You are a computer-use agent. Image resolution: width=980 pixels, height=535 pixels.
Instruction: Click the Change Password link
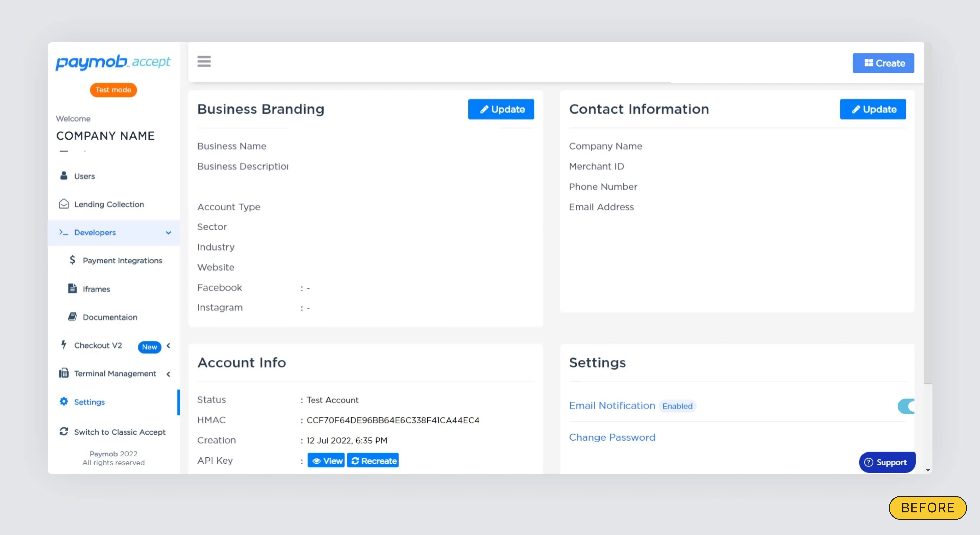point(612,437)
